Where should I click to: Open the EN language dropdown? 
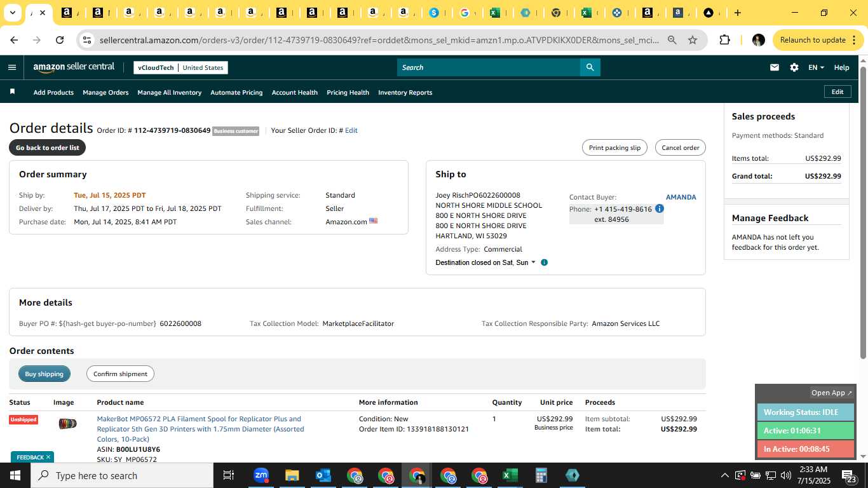coord(816,67)
